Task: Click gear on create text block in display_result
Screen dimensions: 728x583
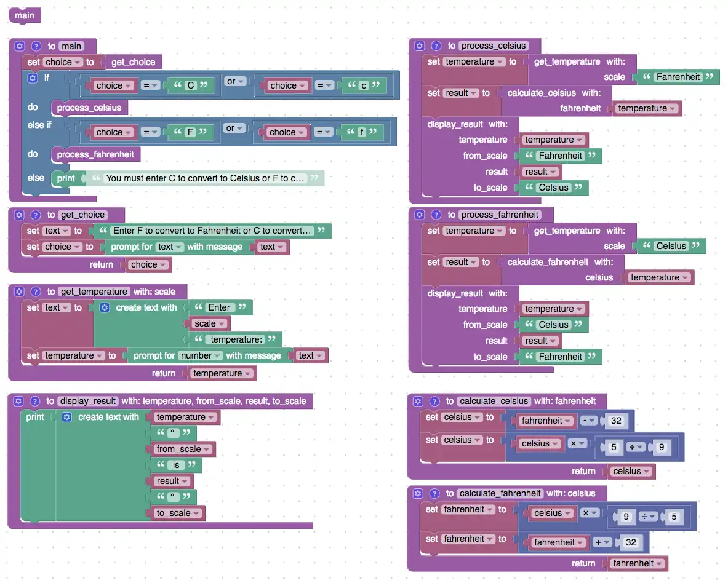Action: 67,417
